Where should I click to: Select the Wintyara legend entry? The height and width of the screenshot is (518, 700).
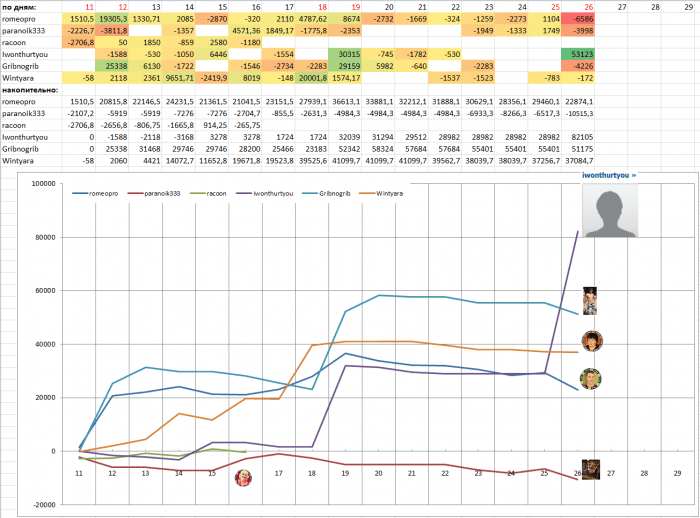[x=381, y=194]
